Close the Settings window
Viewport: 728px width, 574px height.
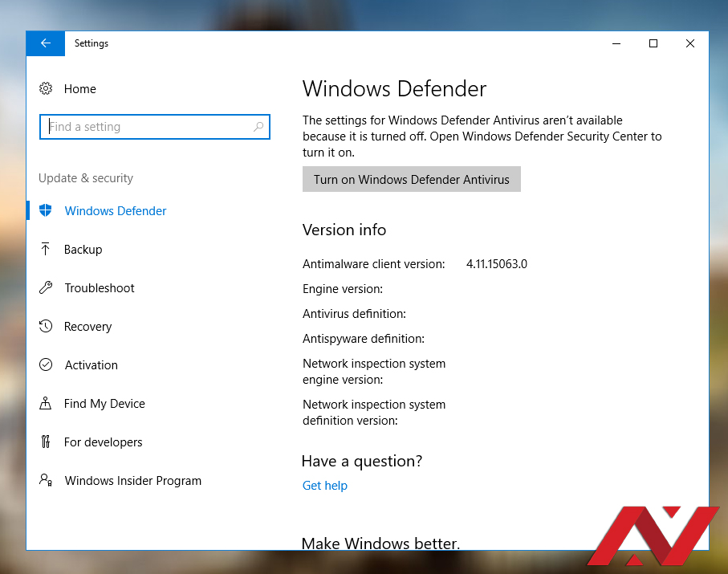click(690, 43)
